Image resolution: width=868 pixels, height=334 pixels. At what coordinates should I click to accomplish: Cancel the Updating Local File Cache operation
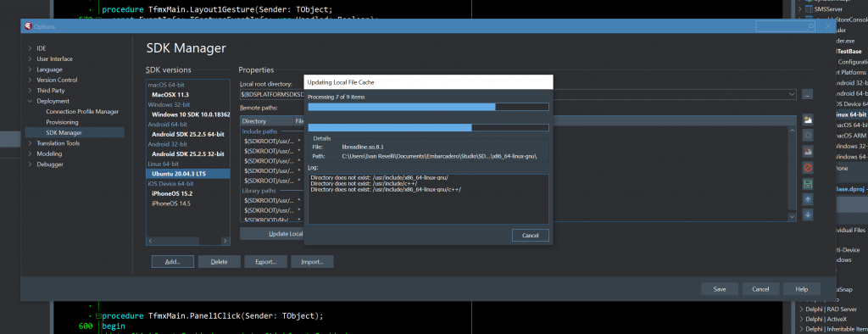point(531,236)
